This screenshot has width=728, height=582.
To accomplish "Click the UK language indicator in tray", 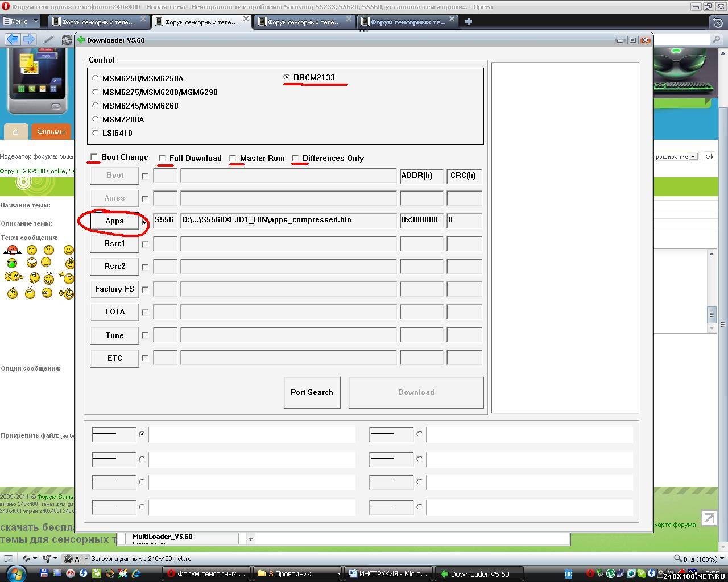I will (568, 573).
